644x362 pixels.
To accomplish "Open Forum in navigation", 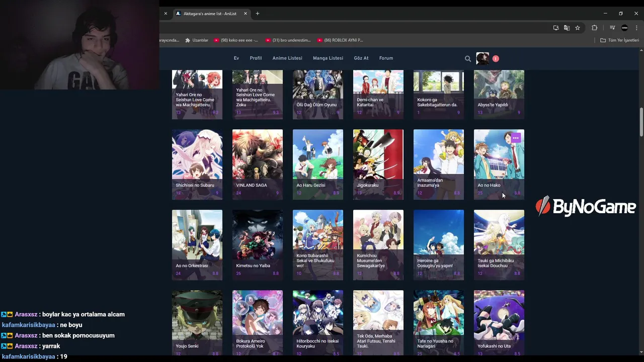I will (386, 58).
